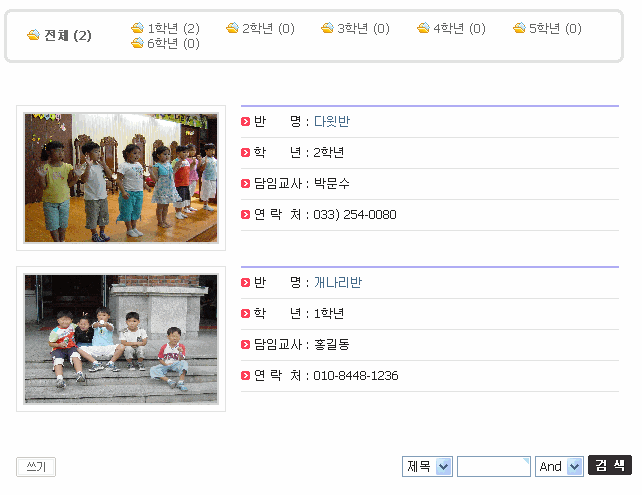Click the red bullet next to 1학년 row
This screenshot has height=495, width=642.
(245, 314)
